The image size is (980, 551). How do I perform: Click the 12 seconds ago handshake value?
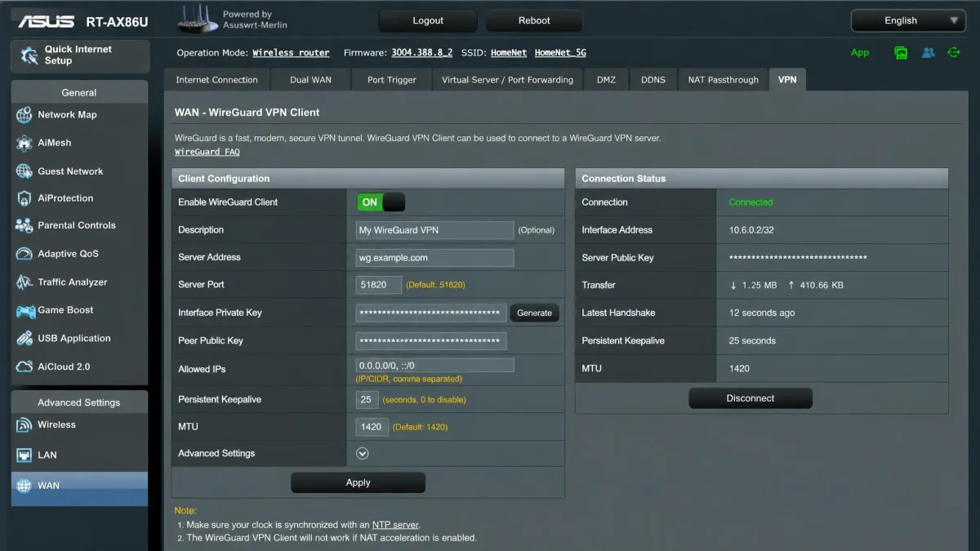coord(762,313)
